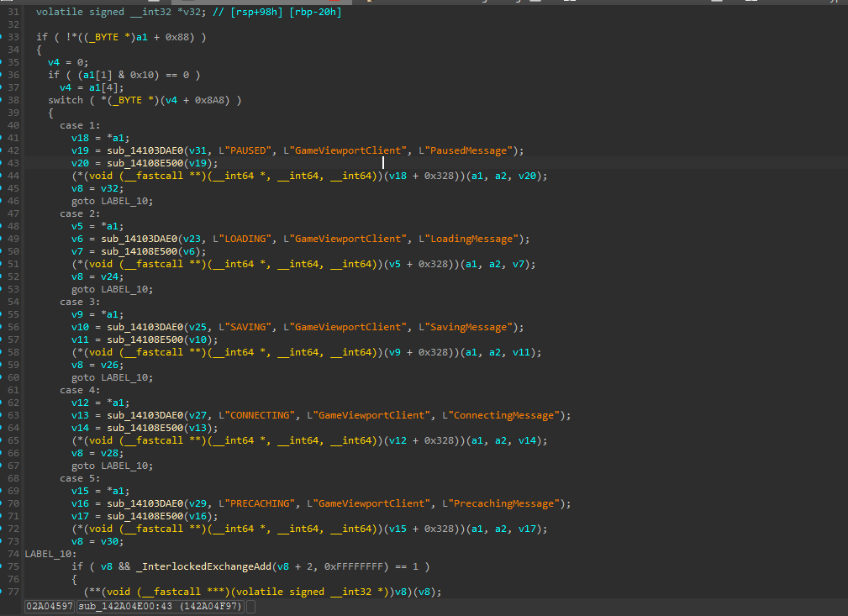Click sub_14108E500 called with v6
This screenshot has width=848, height=616.
point(139,251)
